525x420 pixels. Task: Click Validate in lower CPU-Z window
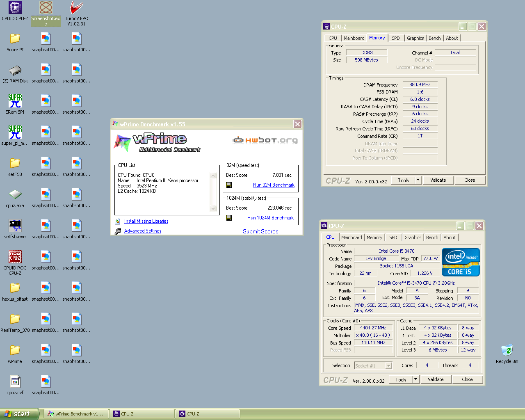click(436, 379)
